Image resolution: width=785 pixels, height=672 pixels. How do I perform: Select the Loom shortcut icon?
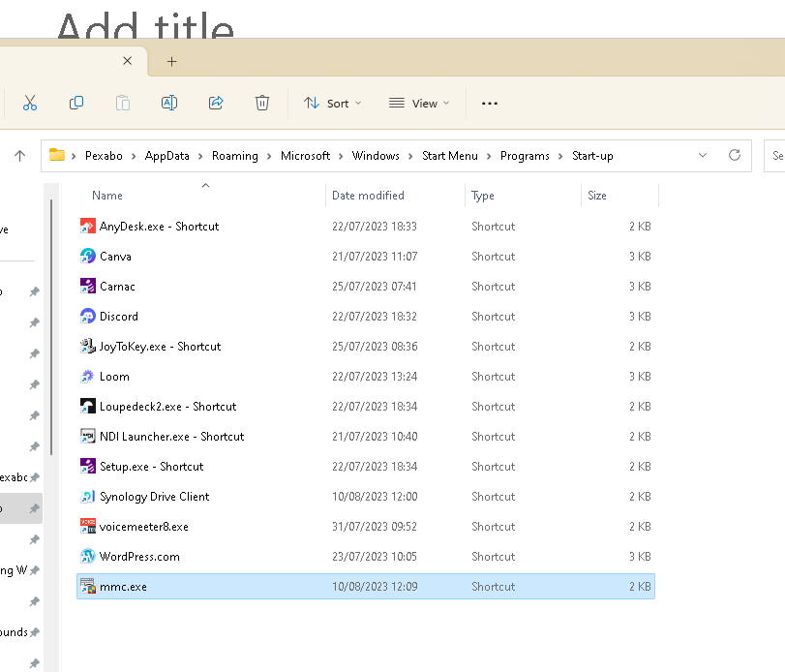coord(88,377)
